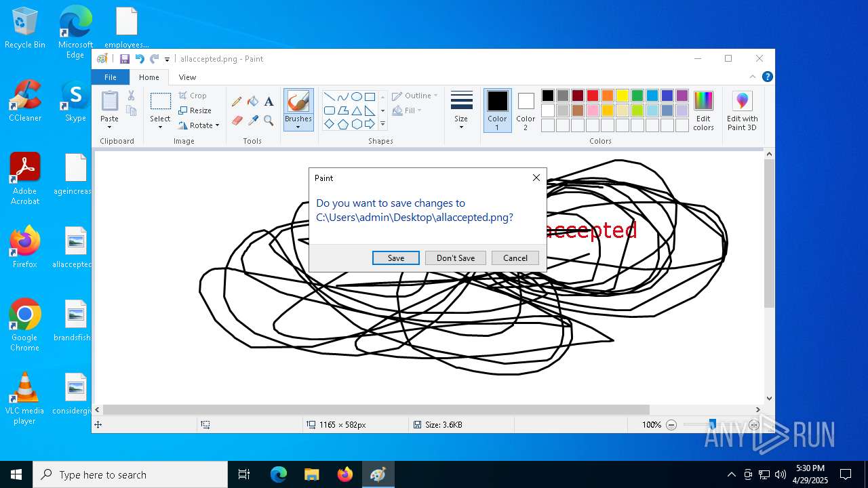
Task: Pick the red color swatch
Action: tap(592, 96)
